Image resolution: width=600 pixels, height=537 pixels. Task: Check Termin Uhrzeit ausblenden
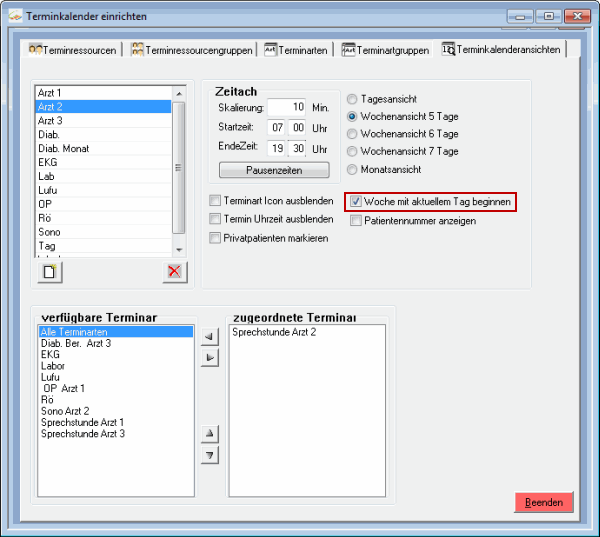point(215,219)
